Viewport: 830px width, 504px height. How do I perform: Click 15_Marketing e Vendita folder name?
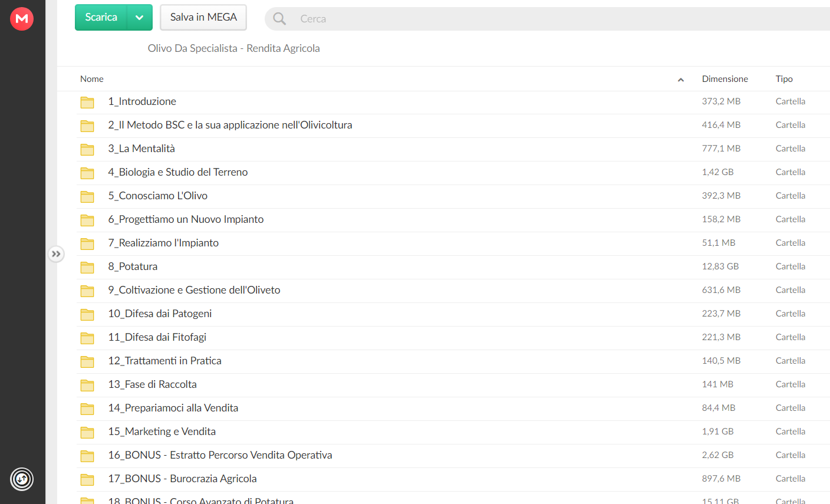pos(162,431)
